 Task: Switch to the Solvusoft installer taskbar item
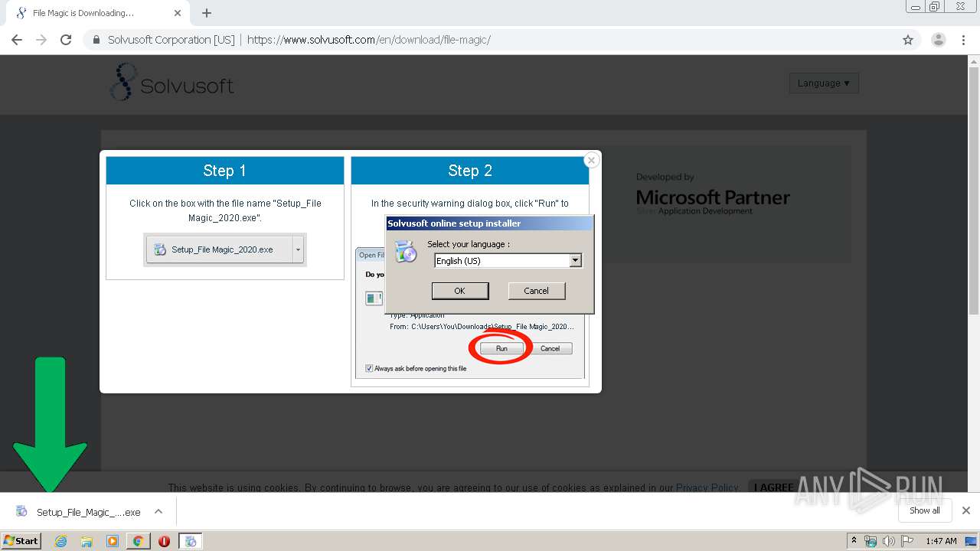click(191, 541)
